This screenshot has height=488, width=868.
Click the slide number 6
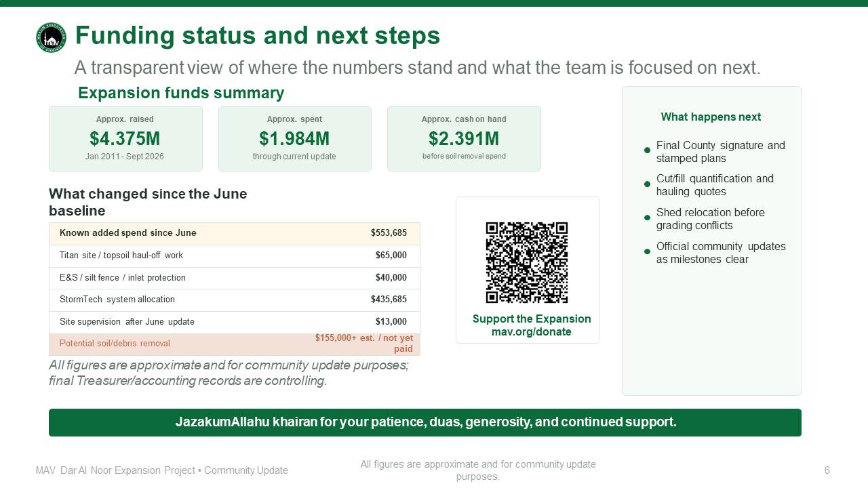click(827, 470)
